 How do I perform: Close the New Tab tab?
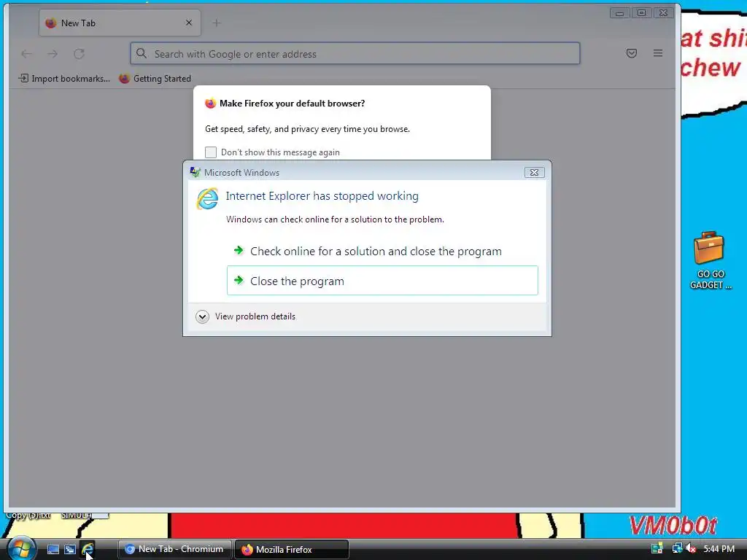tap(189, 23)
